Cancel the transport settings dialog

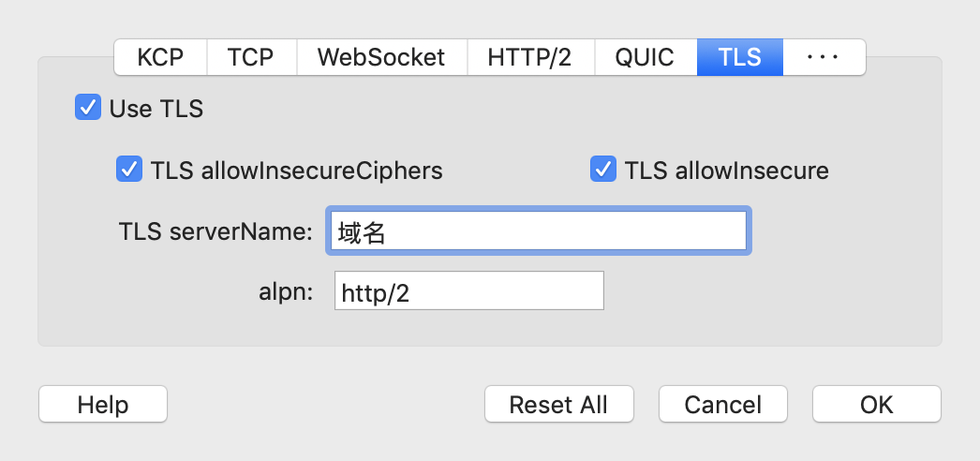(723, 404)
